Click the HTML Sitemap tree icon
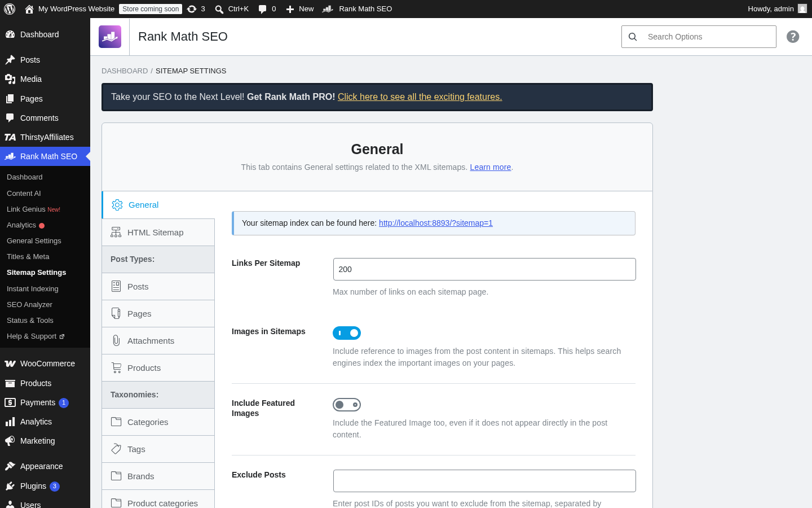The height and width of the screenshot is (508, 812). pyautogui.click(x=116, y=232)
